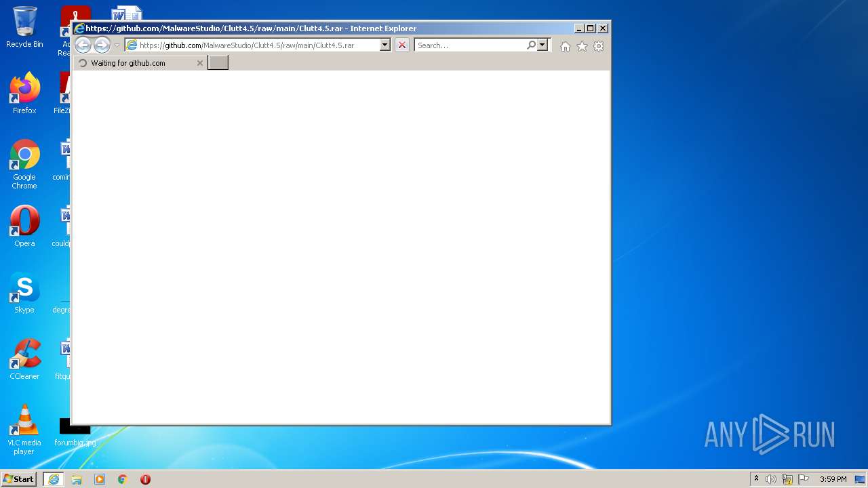Open Chrome from the taskbar

[123, 479]
